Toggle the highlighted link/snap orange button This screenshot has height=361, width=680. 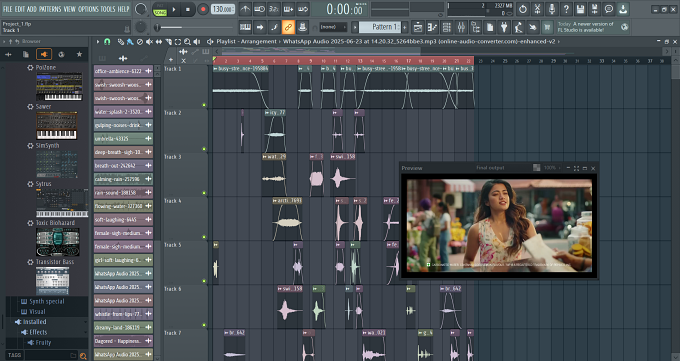(288, 27)
